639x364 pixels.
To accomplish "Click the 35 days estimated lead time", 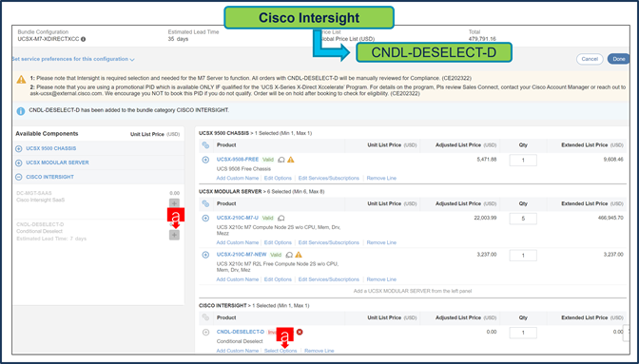I will (x=178, y=39).
